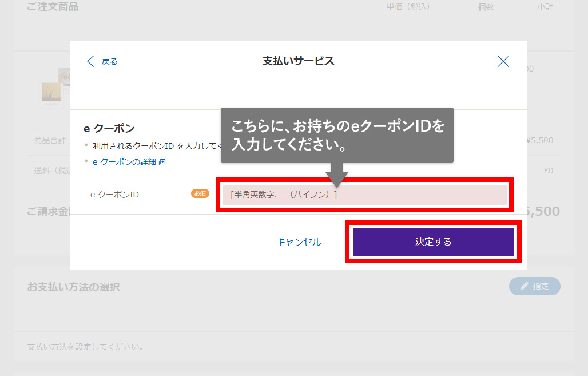588x376 pixels.
Task: Click the お支払い方法の選択 heading
Action: [73, 287]
